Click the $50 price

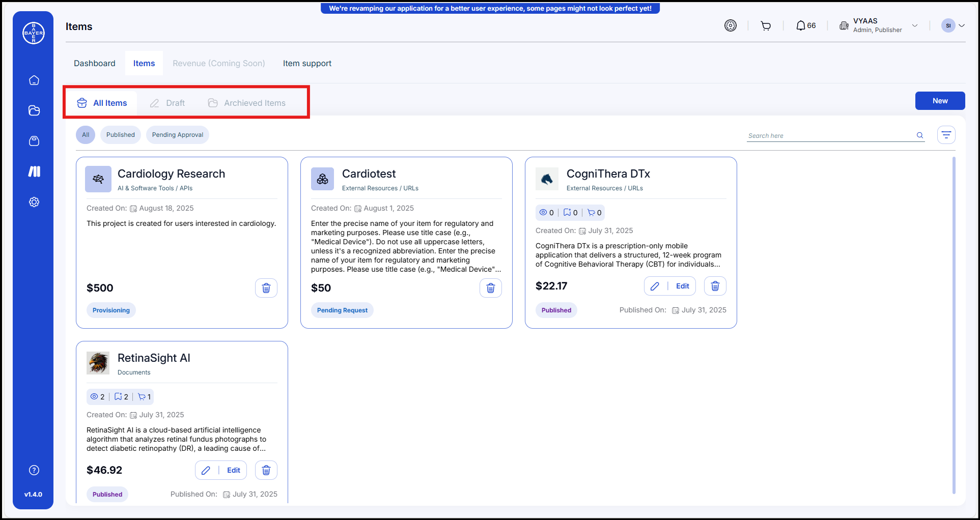321,288
